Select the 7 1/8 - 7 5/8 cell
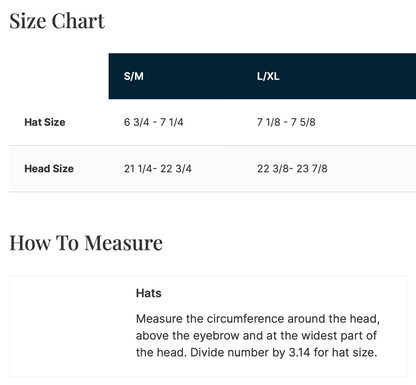This screenshot has height=385, width=416. (286, 122)
